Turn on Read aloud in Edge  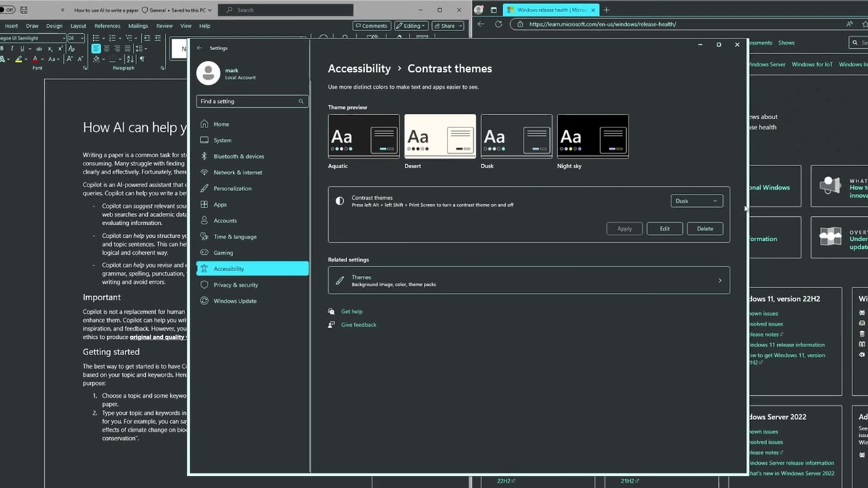pos(850,24)
